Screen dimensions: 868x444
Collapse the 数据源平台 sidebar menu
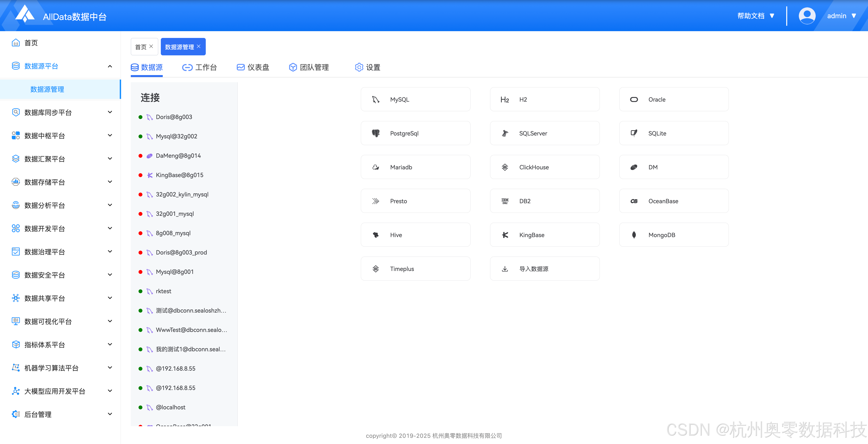coord(110,66)
